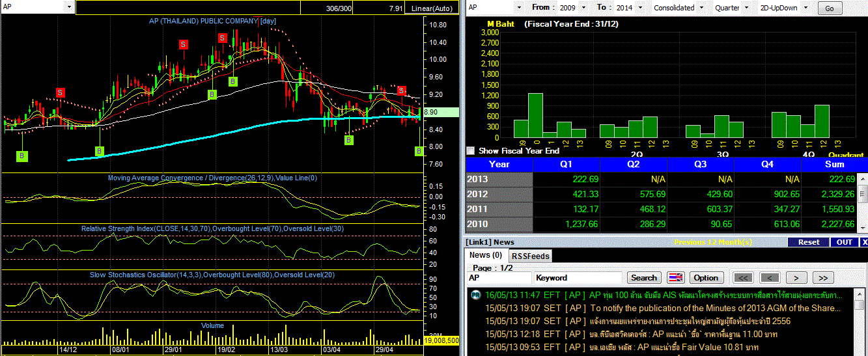Enable the Show Fiscal Year End checkbox
Screen dimensions: 868x356
click(471, 150)
